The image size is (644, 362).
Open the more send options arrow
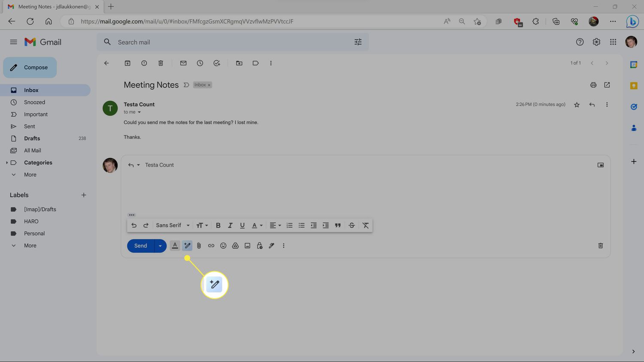(x=160, y=246)
